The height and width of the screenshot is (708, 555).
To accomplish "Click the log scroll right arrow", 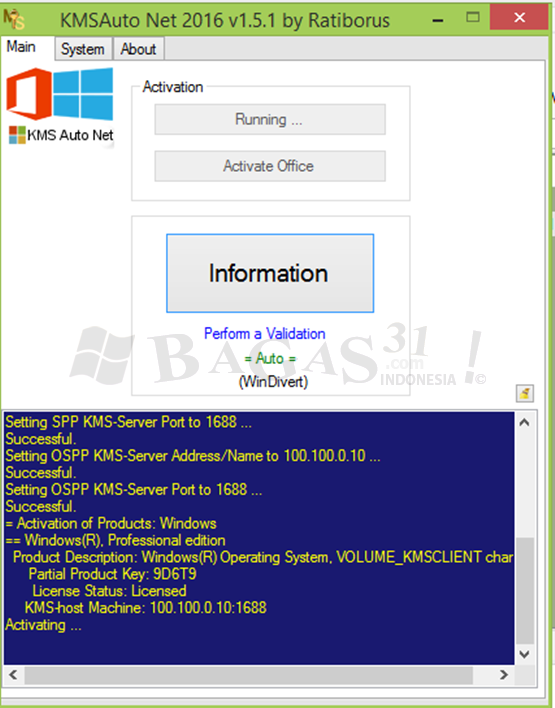I will [x=504, y=675].
